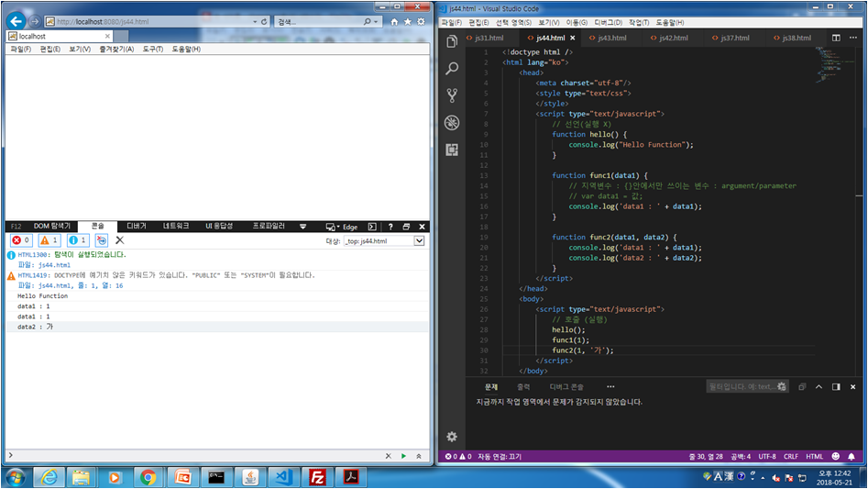
Task: Open the IE Favorites menu
Action: (x=116, y=49)
